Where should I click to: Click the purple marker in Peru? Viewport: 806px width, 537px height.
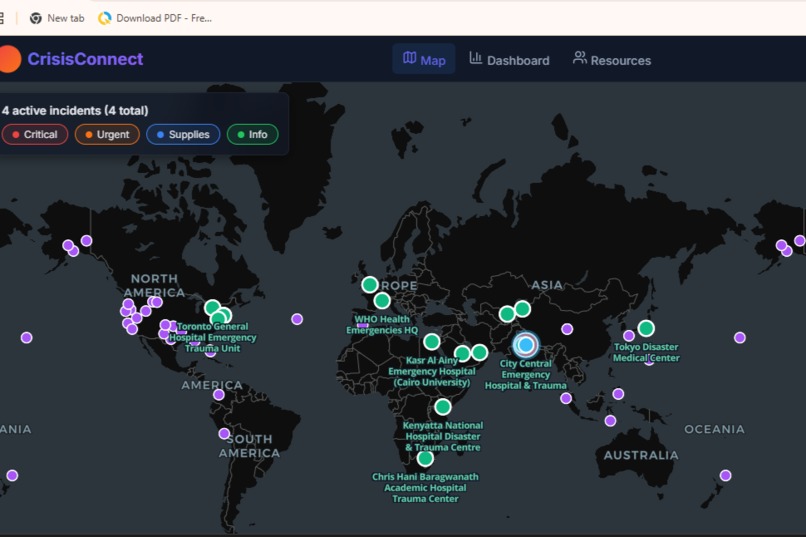pos(224,434)
